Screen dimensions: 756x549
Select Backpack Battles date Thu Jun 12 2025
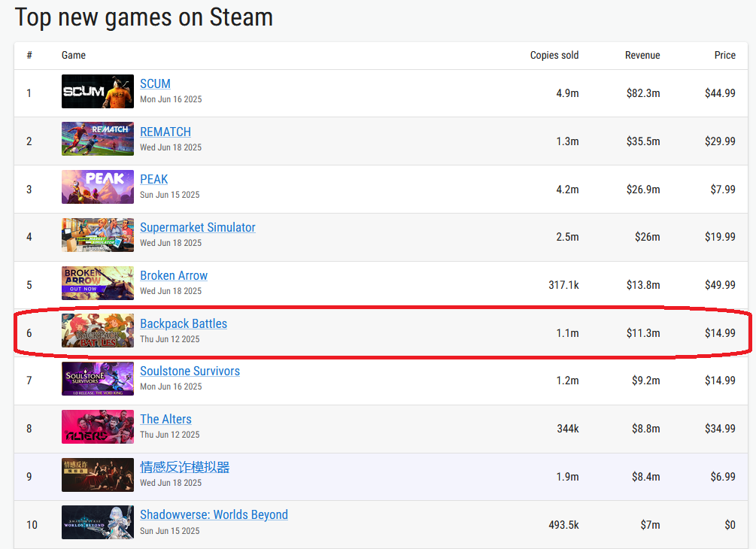point(170,339)
